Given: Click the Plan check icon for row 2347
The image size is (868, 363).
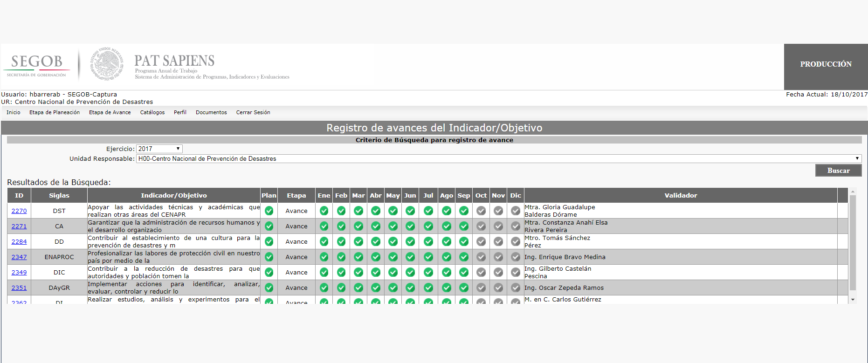Looking at the screenshot, I should (x=269, y=257).
